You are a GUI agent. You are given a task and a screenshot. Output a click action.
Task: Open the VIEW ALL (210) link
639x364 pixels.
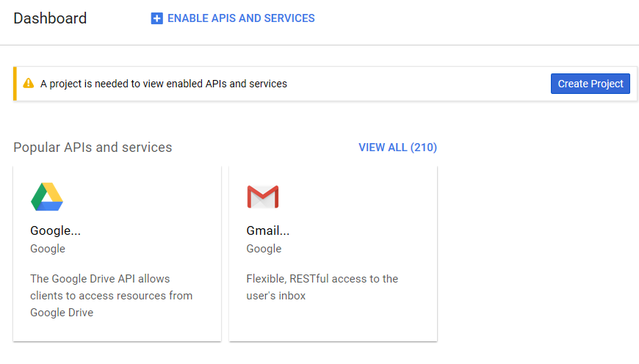(x=397, y=148)
